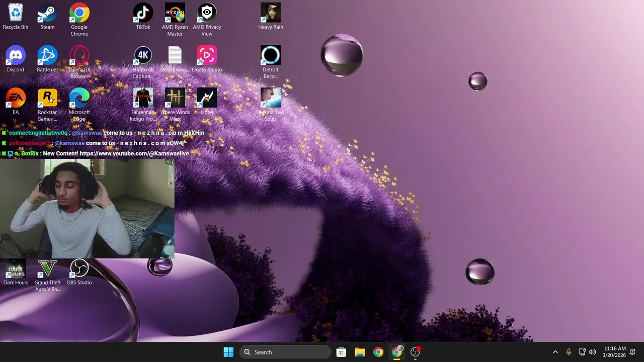Select the Fahrenheit Indigo Prophecy shortcut
The image size is (644, 362).
click(x=143, y=106)
